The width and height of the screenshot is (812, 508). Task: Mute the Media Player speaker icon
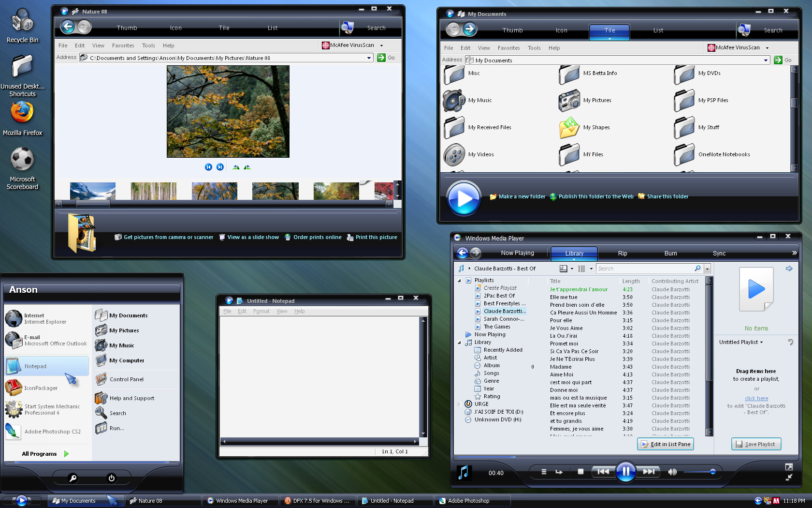(x=672, y=472)
